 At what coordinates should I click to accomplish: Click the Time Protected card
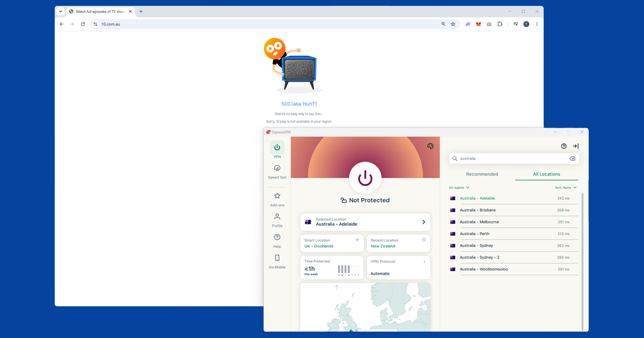(x=332, y=267)
